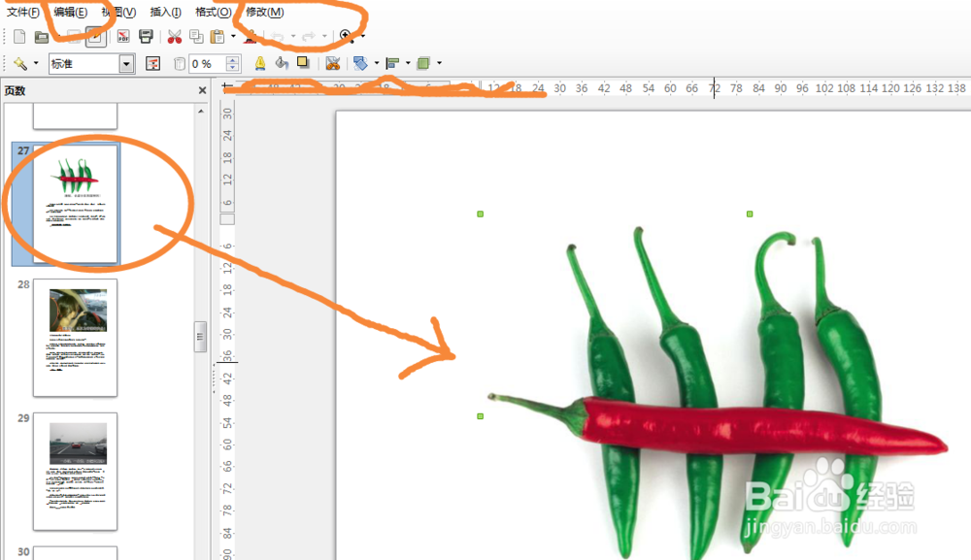Viewport: 971px width, 560px height.
Task: Select the Crop image tool
Action: 332,63
